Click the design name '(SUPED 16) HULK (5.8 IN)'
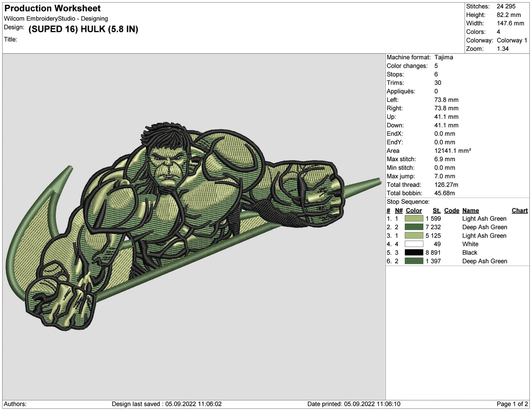 (x=83, y=29)
